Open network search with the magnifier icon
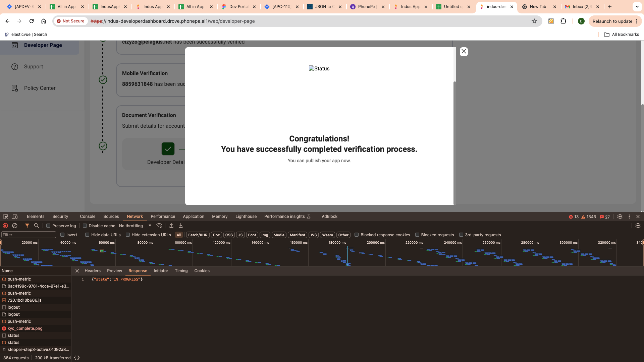This screenshot has width=644, height=362. click(x=37, y=226)
